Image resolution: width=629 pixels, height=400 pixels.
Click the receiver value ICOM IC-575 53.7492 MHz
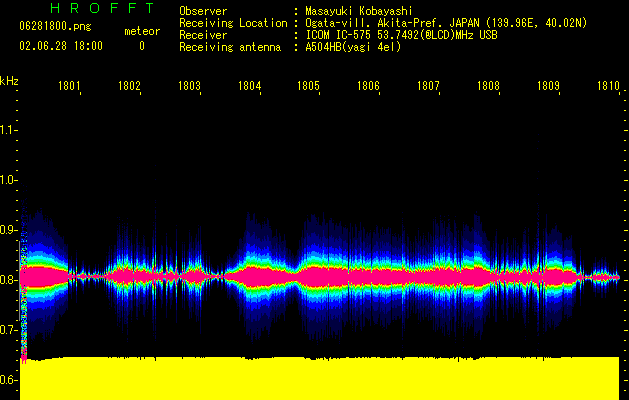(x=401, y=35)
